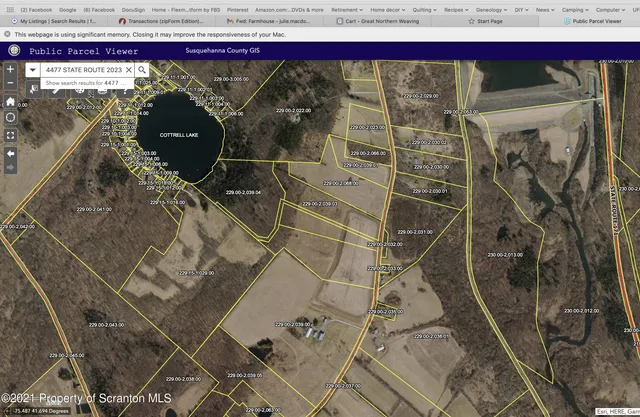Switch to Cart - Great Northern Weaving tab

click(376, 20)
